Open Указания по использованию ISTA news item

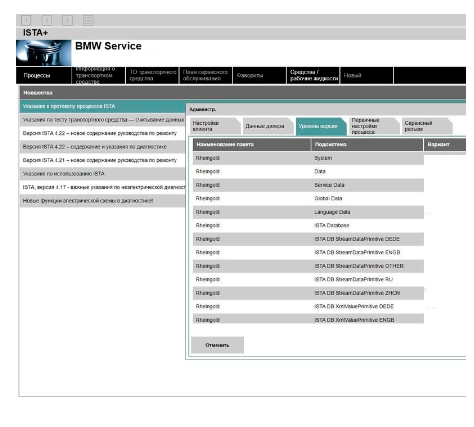click(102, 174)
